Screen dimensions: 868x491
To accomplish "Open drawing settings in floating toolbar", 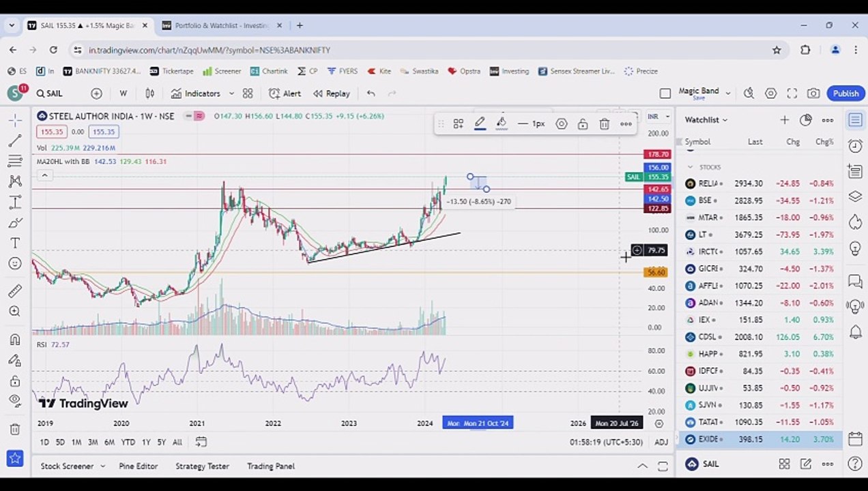I will [x=561, y=124].
